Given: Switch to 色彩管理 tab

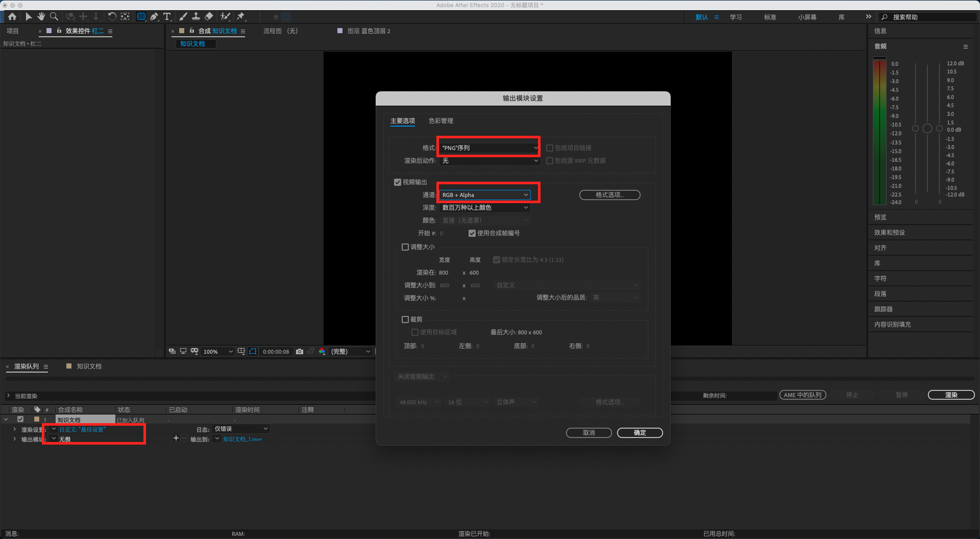Looking at the screenshot, I should (441, 121).
